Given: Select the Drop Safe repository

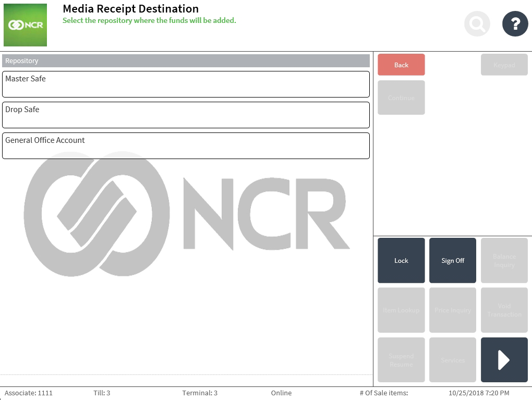Looking at the screenshot, I should click(x=186, y=115).
